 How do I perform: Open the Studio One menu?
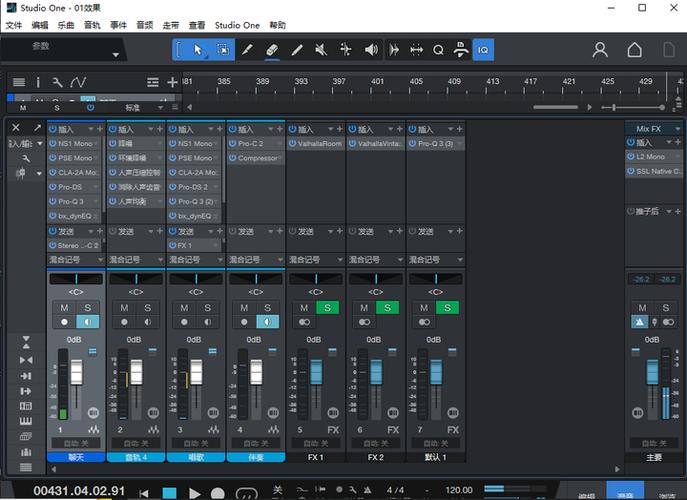click(x=237, y=25)
